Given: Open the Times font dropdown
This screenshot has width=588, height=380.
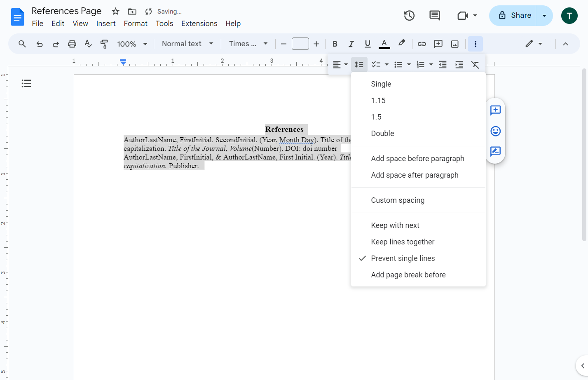Looking at the screenshot, I should (248, 44).
